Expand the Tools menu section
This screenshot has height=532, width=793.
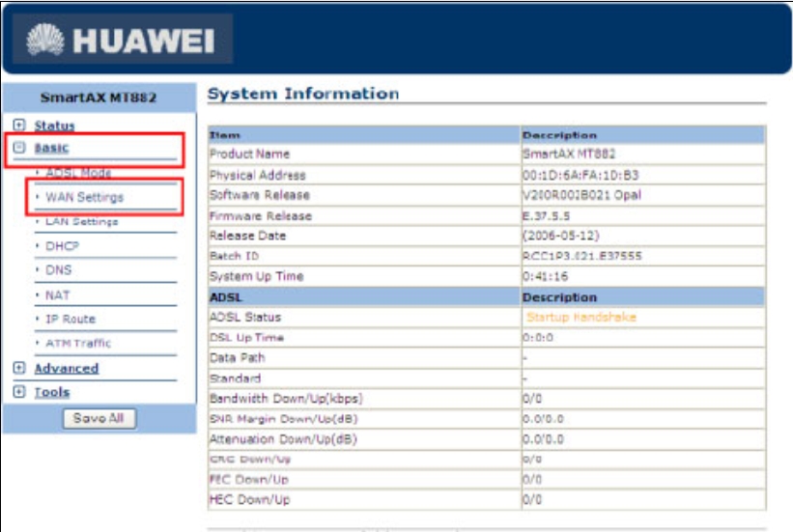click(19, 391)
